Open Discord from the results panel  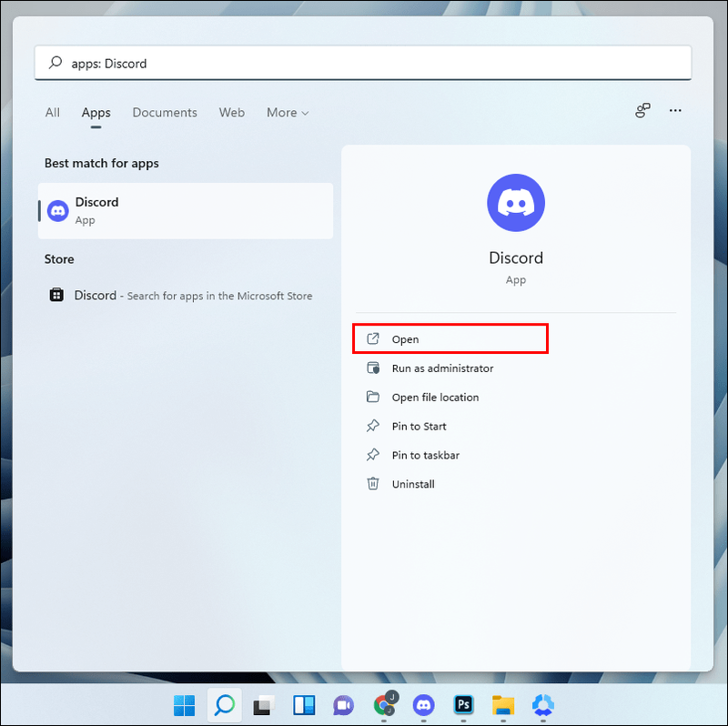click(x=450, y=338)
